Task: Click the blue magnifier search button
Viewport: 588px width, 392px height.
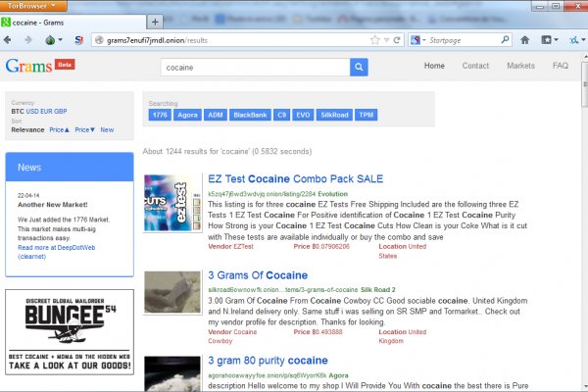Action: click(x=359, y=67)
